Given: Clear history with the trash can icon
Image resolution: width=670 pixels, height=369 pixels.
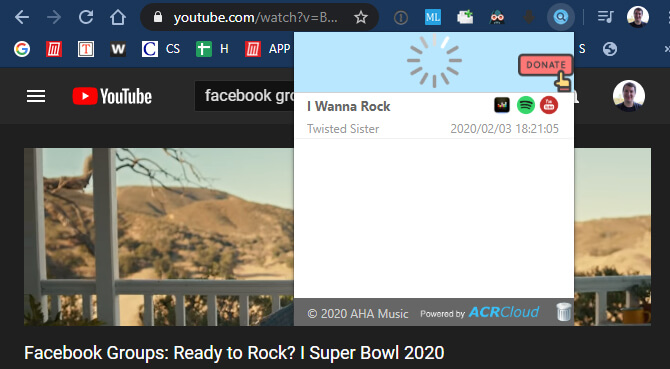Looking at the screenshot, I should pos(564,312).
